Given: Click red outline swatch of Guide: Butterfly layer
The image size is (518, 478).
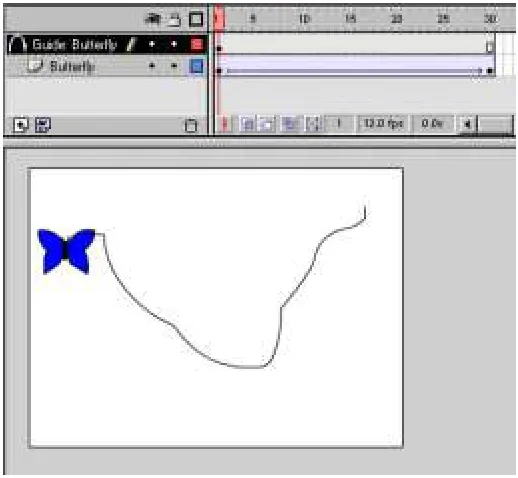Looking at the screenshot, I should (197, 44).
